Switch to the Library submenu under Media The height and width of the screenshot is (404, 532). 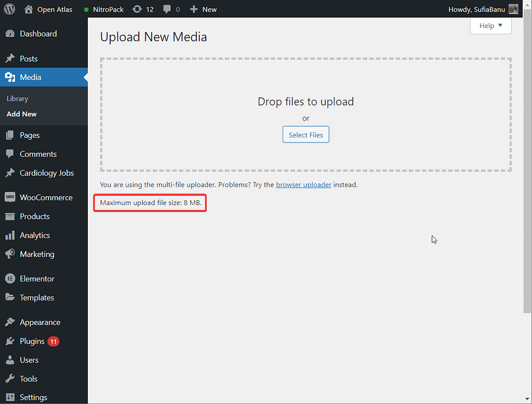pyautogui.click(x=17, y=98)
